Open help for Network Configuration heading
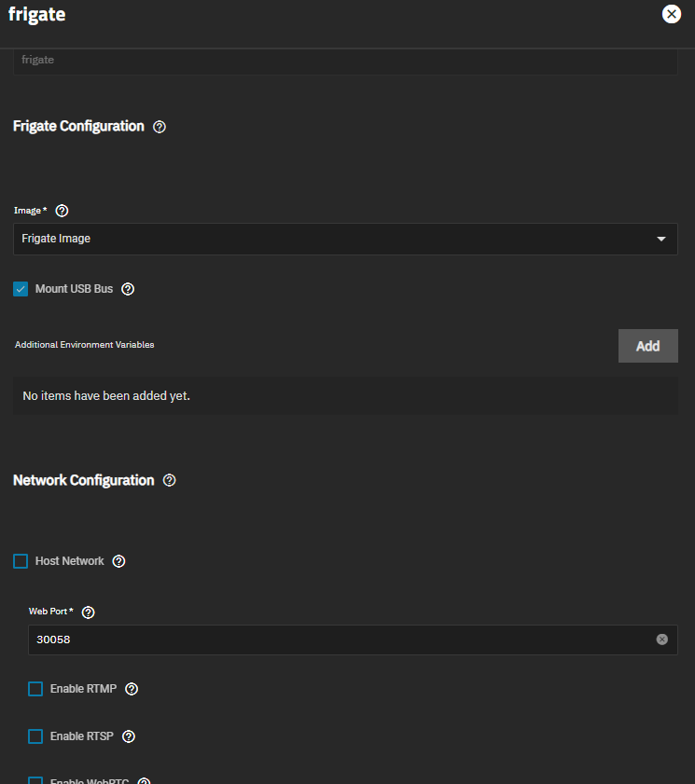The height and width of the screenshot is (784, 695). (169, 480)
